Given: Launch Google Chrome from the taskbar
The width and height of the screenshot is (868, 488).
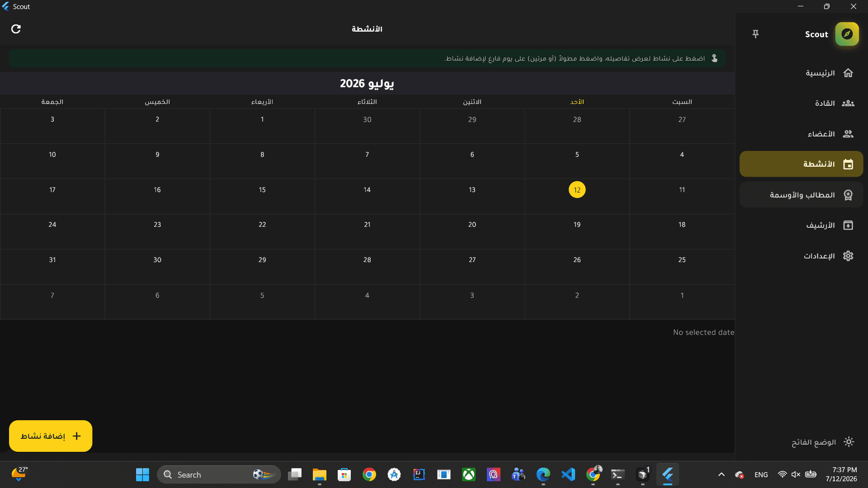Looking at the screenshot, I should click(369, 474).
